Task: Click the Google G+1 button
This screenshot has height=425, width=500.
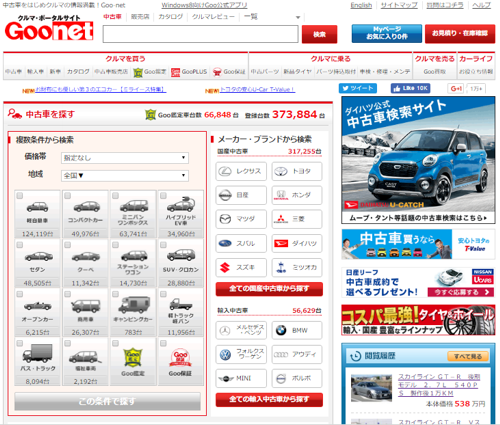Action: point(456,89)
